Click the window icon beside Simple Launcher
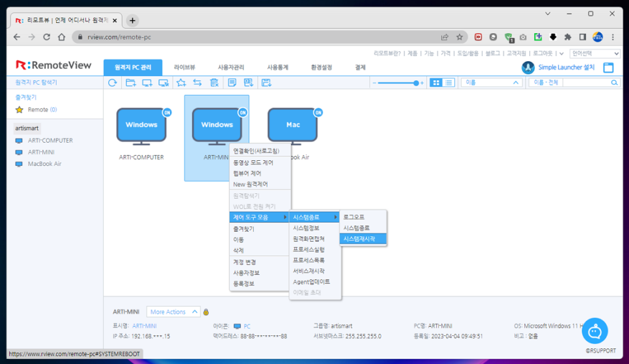The image size is (629, 364). click(609, 68)
